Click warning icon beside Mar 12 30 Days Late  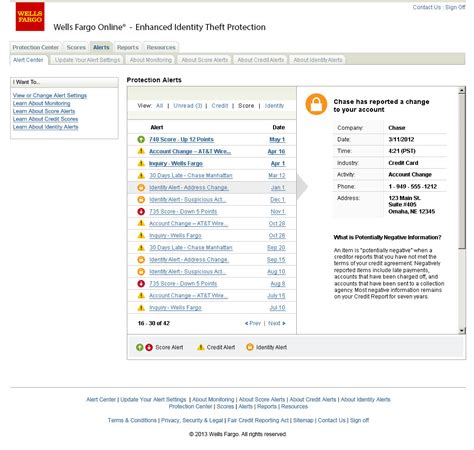point(141,175)
